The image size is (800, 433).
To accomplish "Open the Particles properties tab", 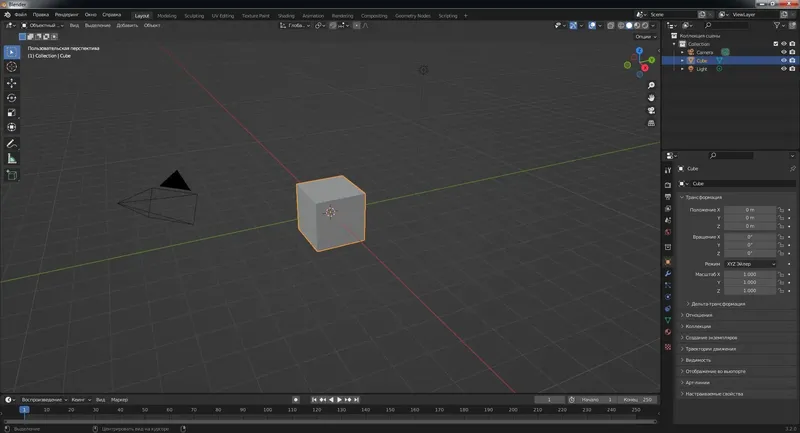I will (x=668, y=285).
